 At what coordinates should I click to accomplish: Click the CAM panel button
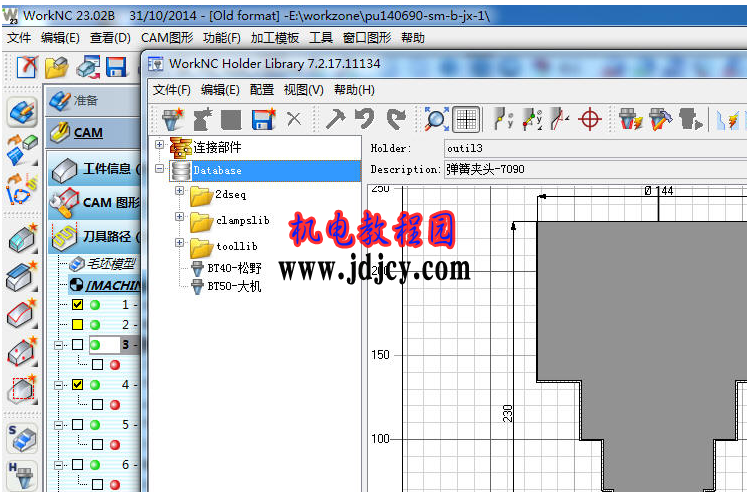tap(93, 132)
